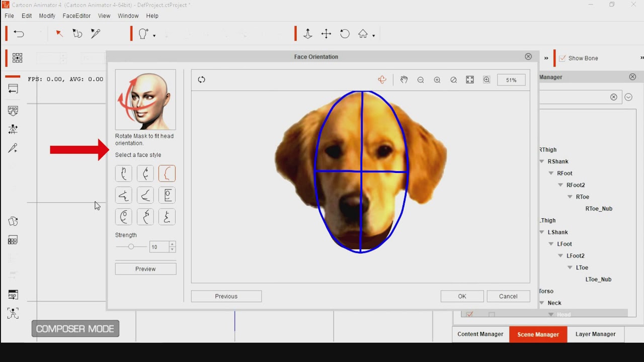644x362 pixels.
Task: Click the actual size zoom icon
Action: tap(454, 79)
